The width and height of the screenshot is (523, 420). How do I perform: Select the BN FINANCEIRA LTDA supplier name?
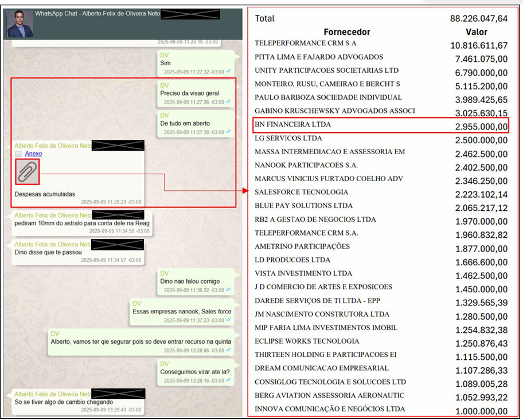pos(292,124)
